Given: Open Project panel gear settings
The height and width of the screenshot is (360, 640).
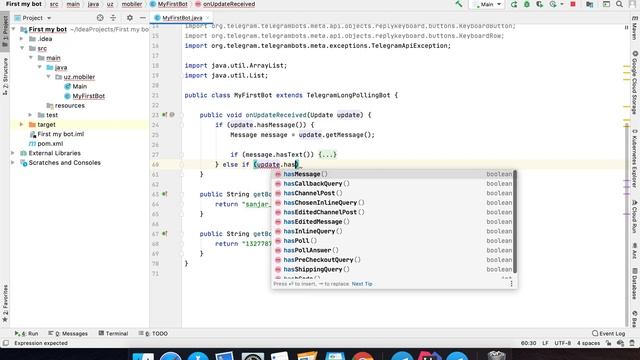Looking at the screenshot, I should pyautogui.click(x=129, y=18).
